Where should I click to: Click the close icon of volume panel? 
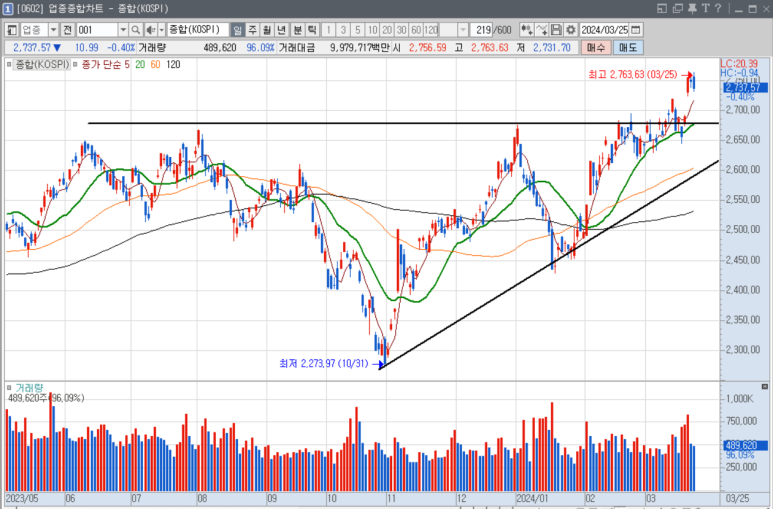coord(765,387)
